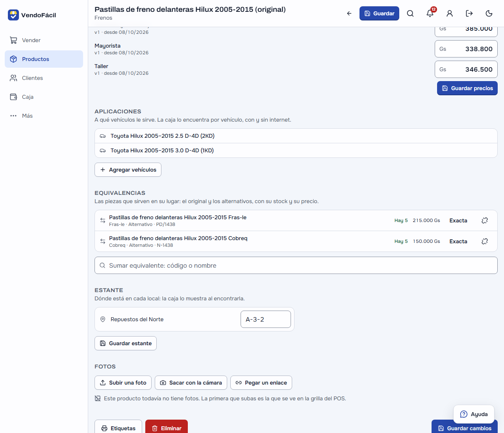
Task: Click car icon for Hilux 2.5 D-4D
Action: (x=103, y=136)
